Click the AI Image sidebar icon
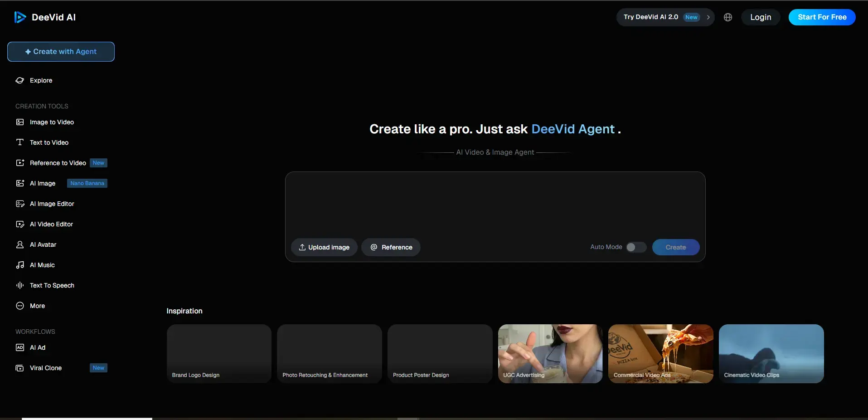This screenshot has height=420, width=868. click(20, 183)
